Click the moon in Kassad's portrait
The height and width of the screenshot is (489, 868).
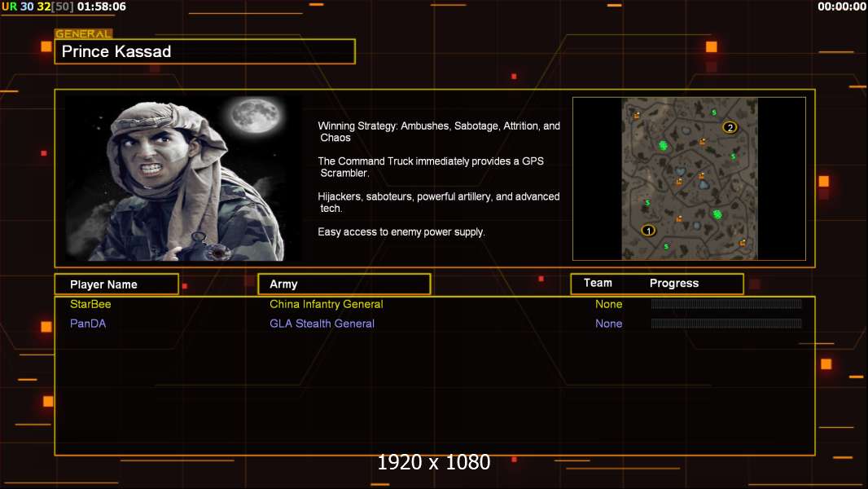point(256,115)
